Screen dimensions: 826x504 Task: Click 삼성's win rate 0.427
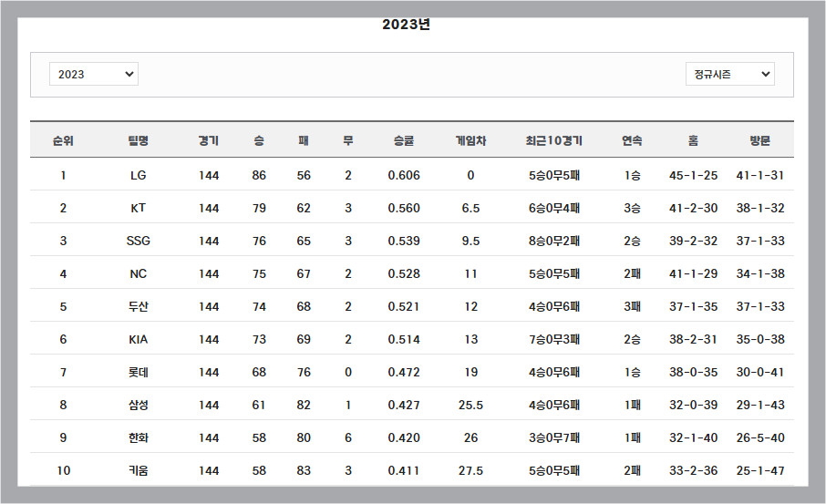click(x=404, y=405)
